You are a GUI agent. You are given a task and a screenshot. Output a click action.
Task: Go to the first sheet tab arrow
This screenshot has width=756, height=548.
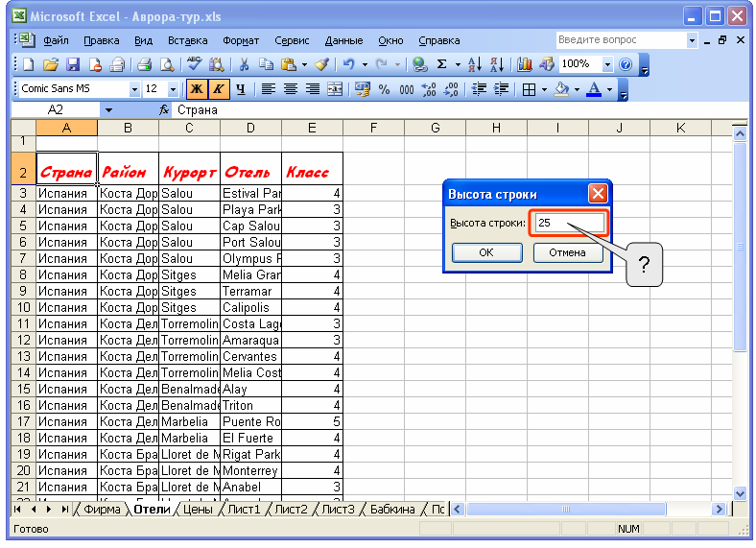(x=18, y=510)
